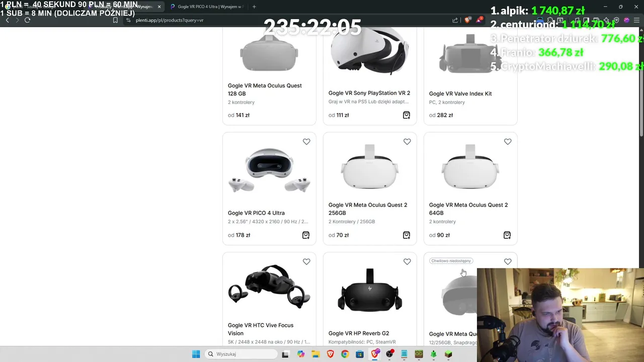
Task: Select PICO 4 Ultra product image
Action: click(x=269, y=170)
